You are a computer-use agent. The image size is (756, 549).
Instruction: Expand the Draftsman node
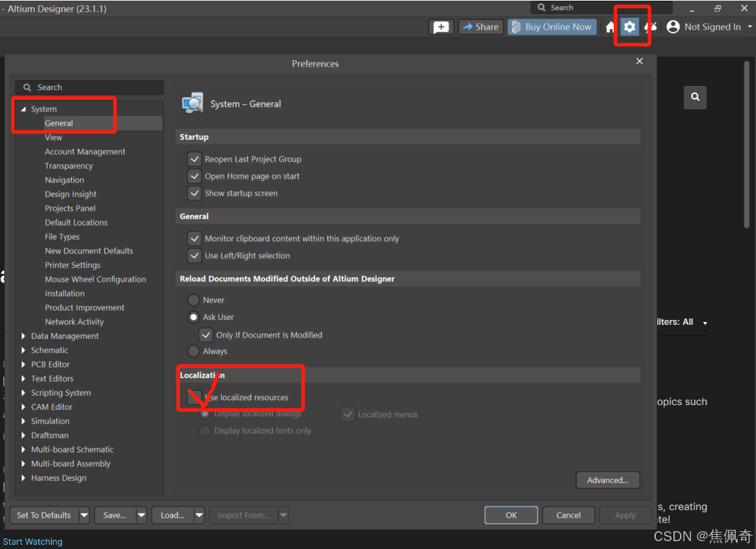pos(23,436)
